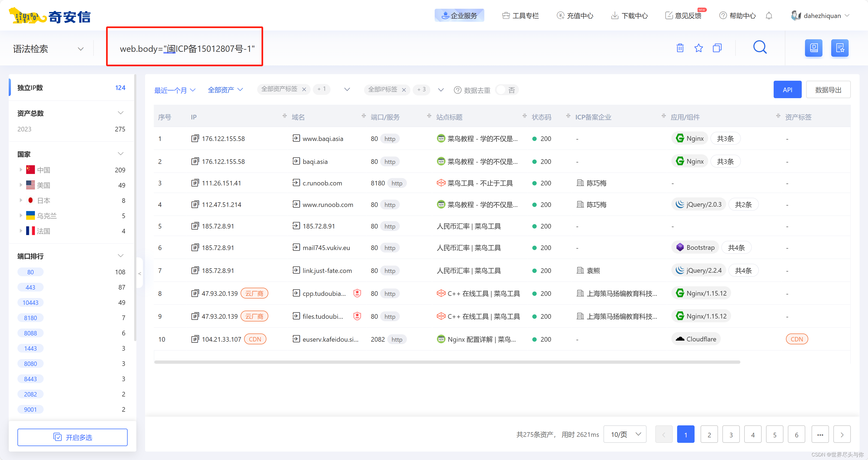Click the 数据导出 button
The image size is (868, 460).
click(x=828, y=90)
